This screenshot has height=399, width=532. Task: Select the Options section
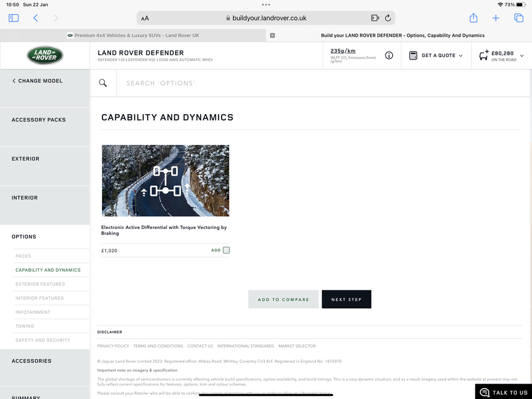coord(24,236)
